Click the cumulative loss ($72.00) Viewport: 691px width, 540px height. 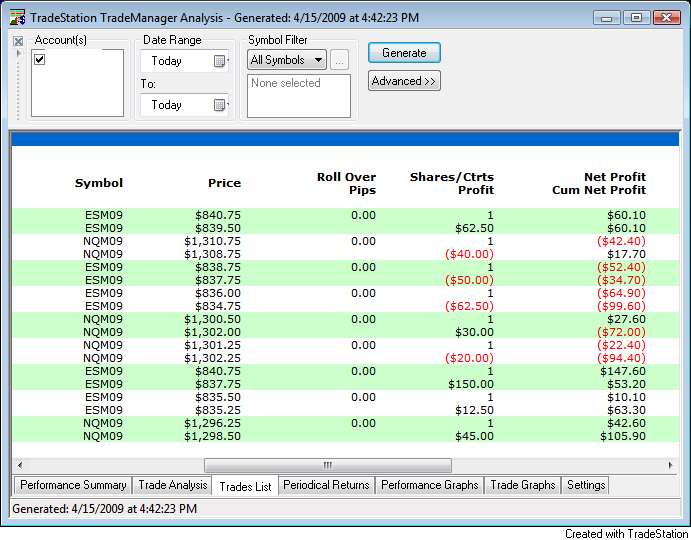[621, 332]
